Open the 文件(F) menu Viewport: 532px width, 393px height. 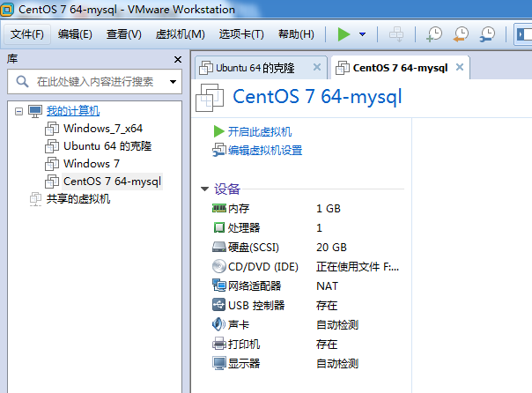[27, 34]
